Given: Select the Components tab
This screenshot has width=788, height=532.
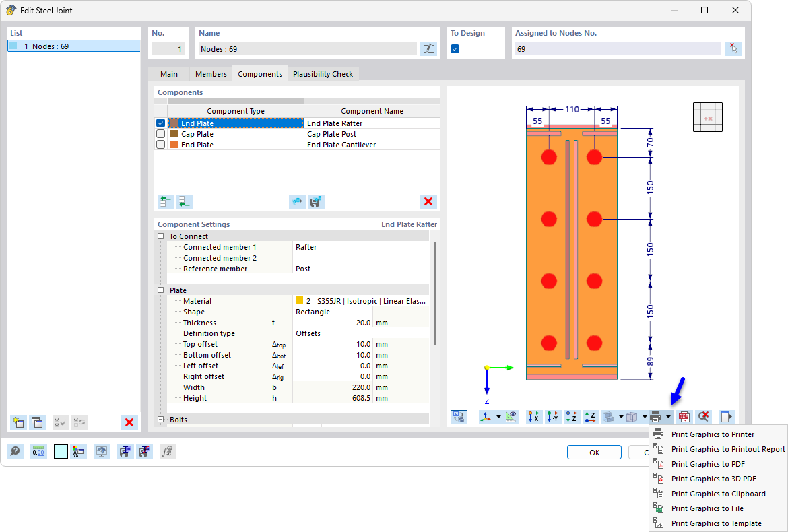Looking at the screenshot, I should [x=260, y=74].
